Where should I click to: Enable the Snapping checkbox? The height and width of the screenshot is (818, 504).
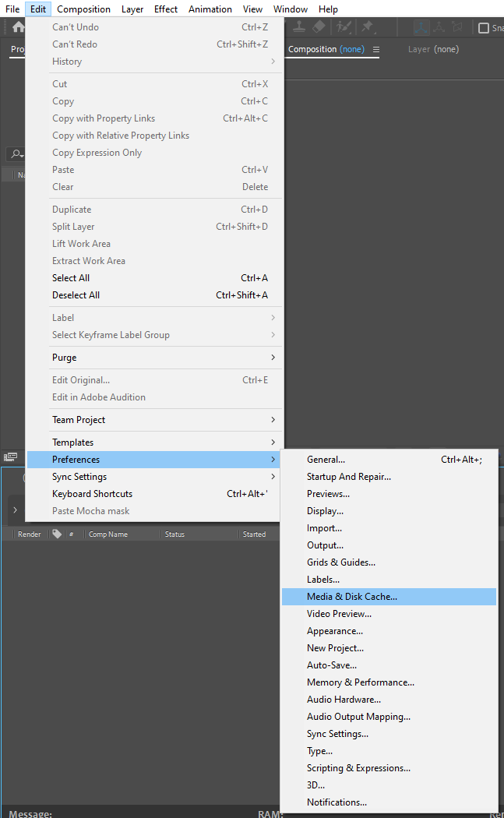click(x=484, y=28)
